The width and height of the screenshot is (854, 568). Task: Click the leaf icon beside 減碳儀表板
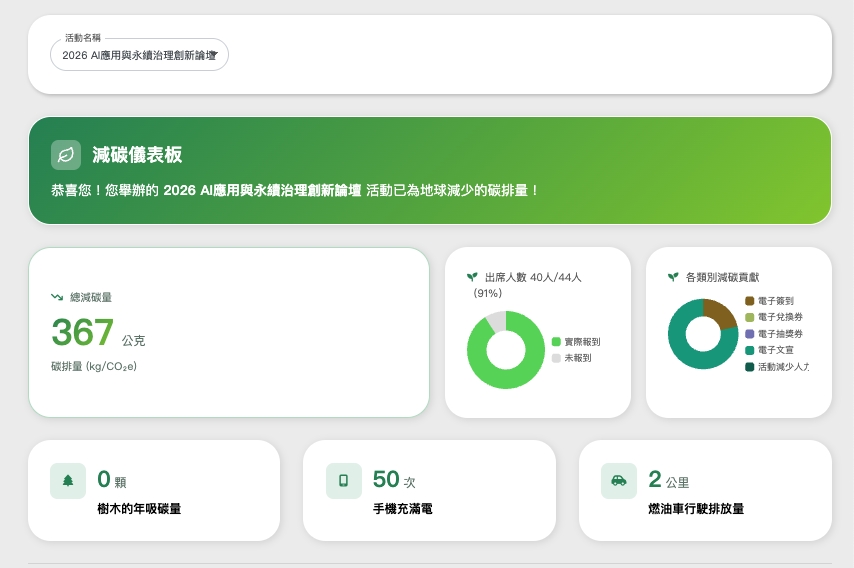tap(66, 155)
